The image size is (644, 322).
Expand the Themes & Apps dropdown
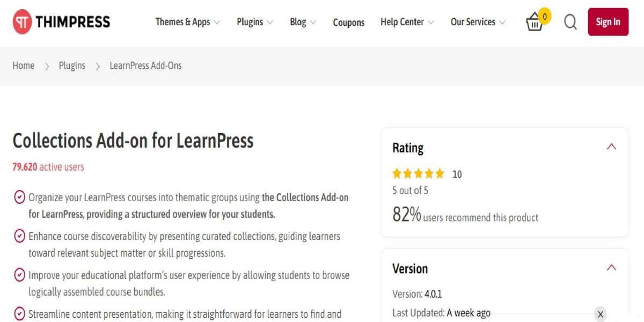(x=184, y=22)
